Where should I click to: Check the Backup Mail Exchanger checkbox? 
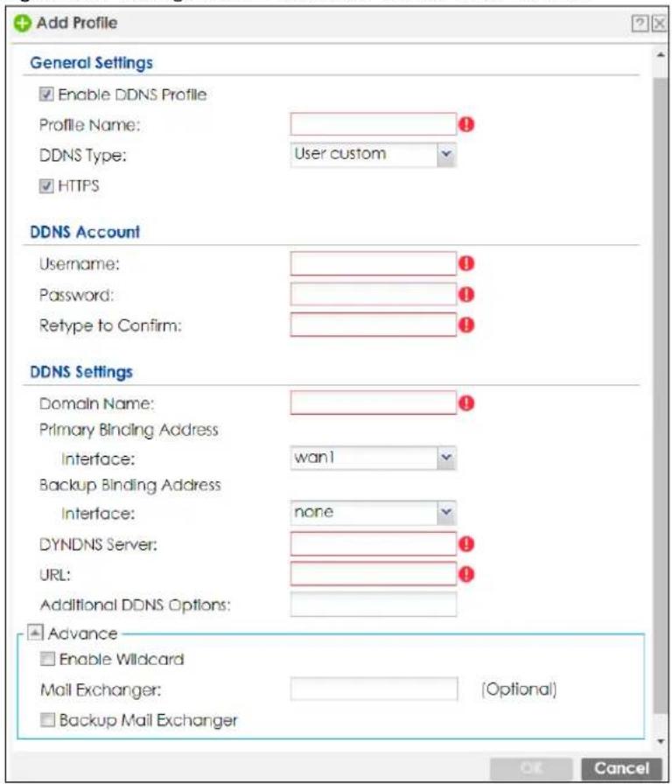click(47, 720)
